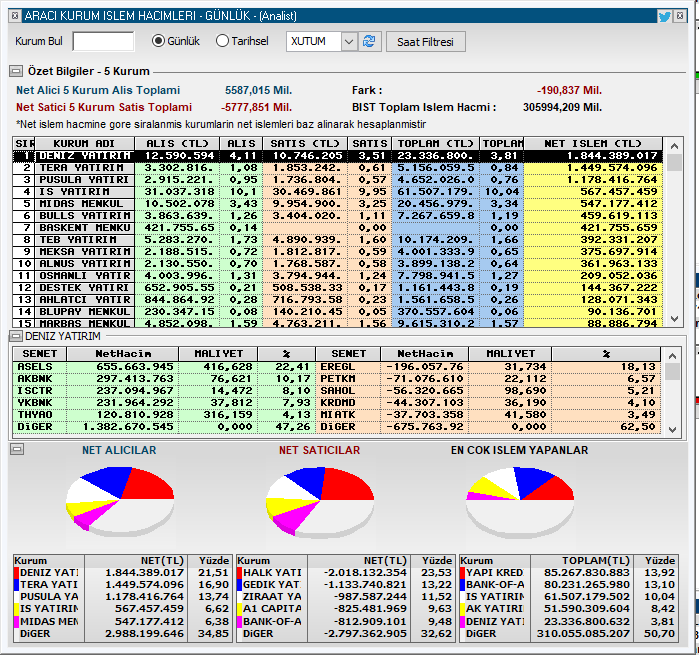
Task: Select the Günlük radio button
Action: pos(158,41)
